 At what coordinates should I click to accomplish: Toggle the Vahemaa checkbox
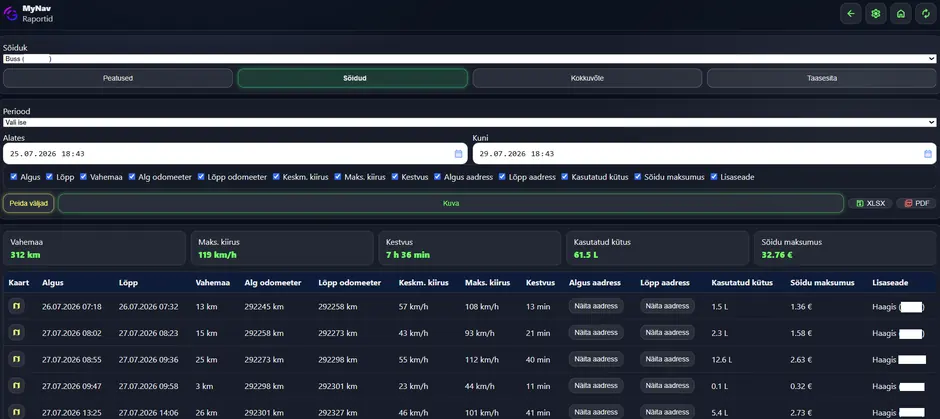pyautogui.click(x=83, y=177)
